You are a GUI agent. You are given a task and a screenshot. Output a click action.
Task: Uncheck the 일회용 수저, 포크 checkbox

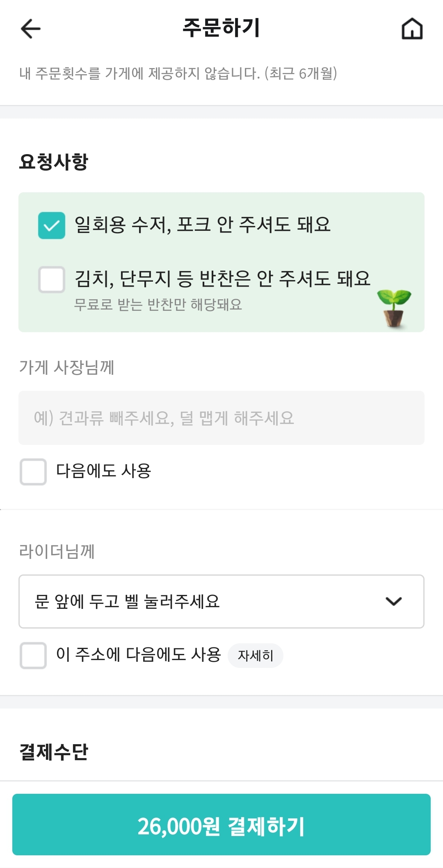click(x=52, y=226)
